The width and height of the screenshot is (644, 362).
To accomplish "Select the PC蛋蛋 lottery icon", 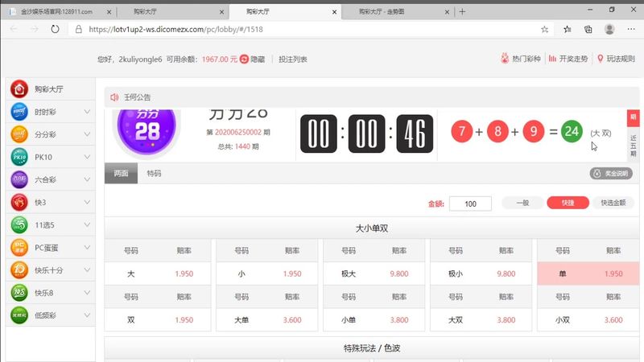I will pos(19,248).
